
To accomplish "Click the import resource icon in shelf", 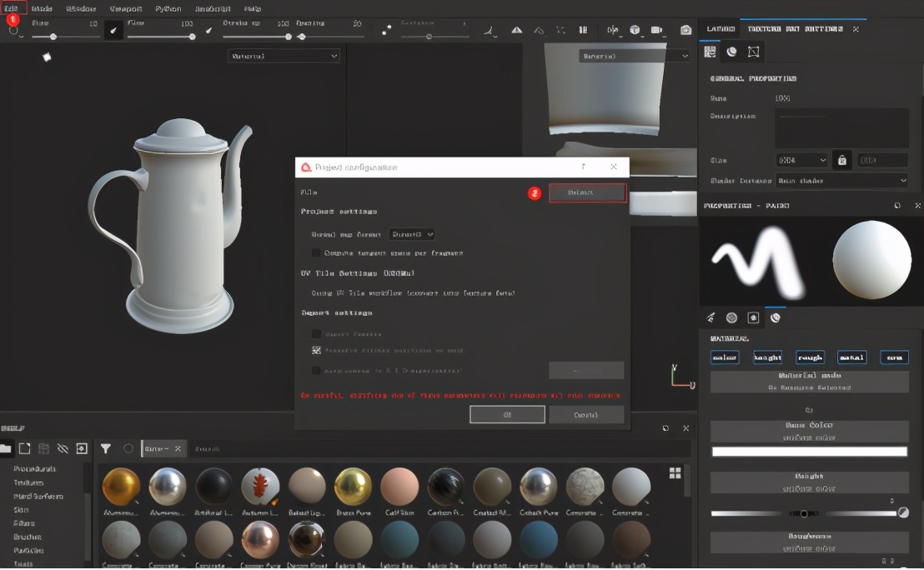I will 82,448.
